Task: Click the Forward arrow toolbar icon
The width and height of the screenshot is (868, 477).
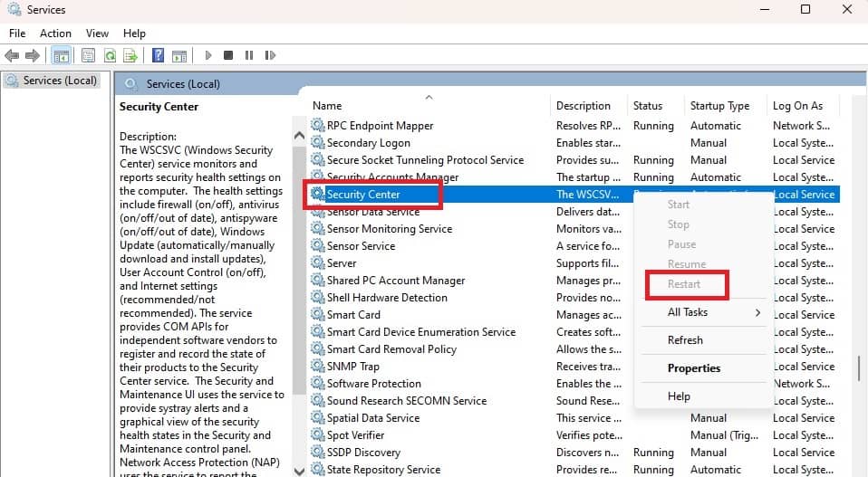Action: (x=32, y=55)
